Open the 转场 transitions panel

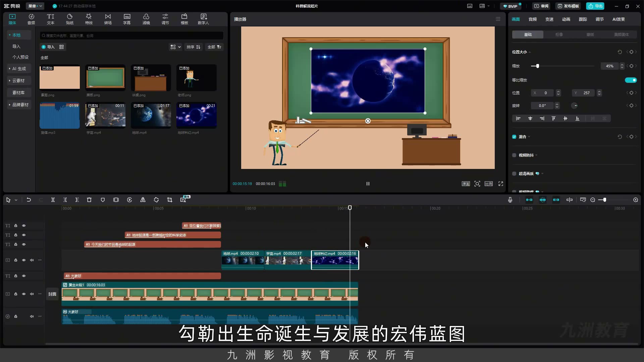pos(108,19)
